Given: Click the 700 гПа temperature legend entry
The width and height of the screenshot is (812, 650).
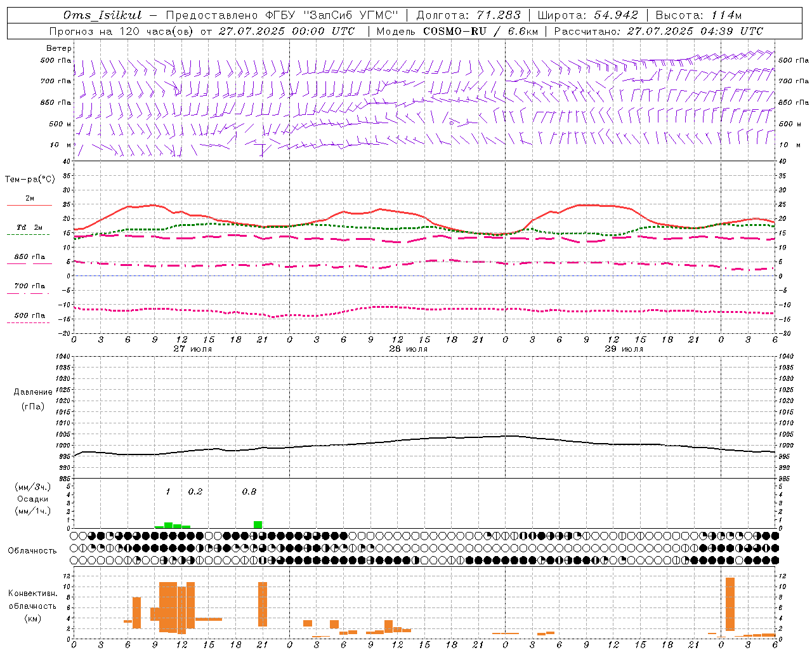Looking at the screenshot, I should (30, 286).
